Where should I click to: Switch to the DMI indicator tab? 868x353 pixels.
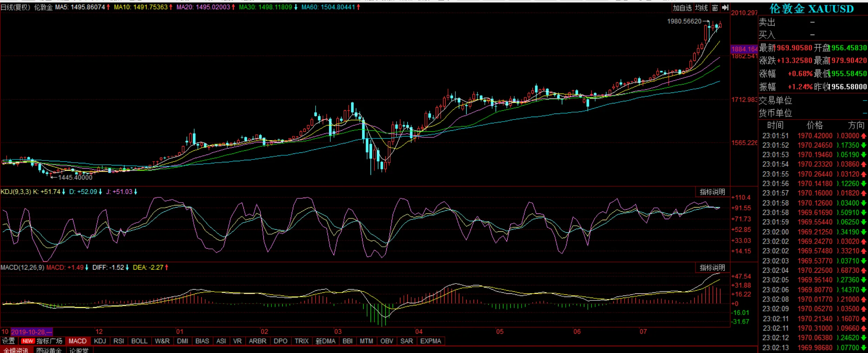pyautogui.click(x=182, y=341)
